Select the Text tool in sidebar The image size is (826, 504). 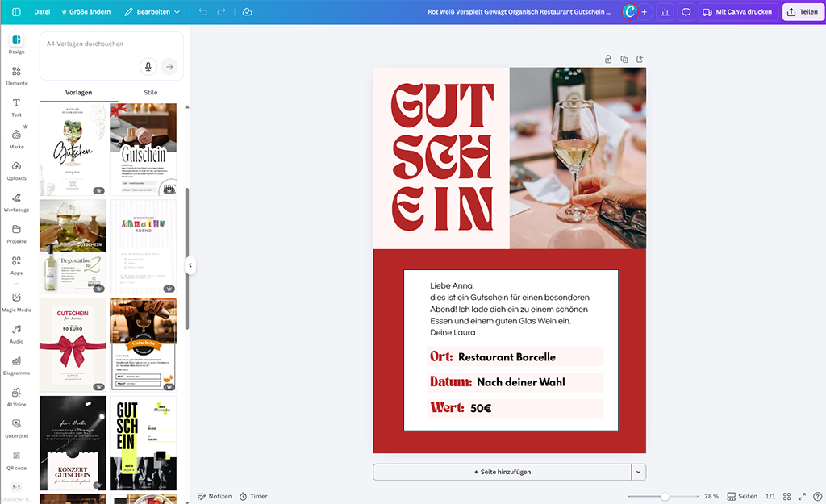click(16, 107)
